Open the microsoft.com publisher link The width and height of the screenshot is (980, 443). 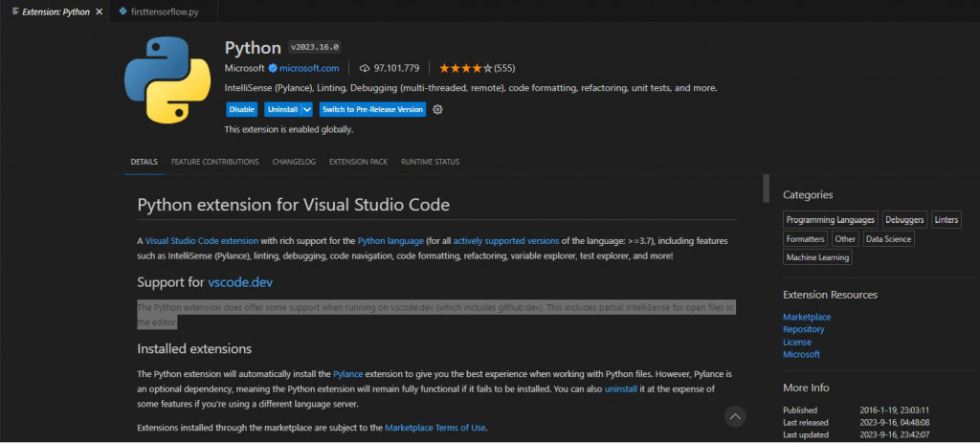[309, 68]
